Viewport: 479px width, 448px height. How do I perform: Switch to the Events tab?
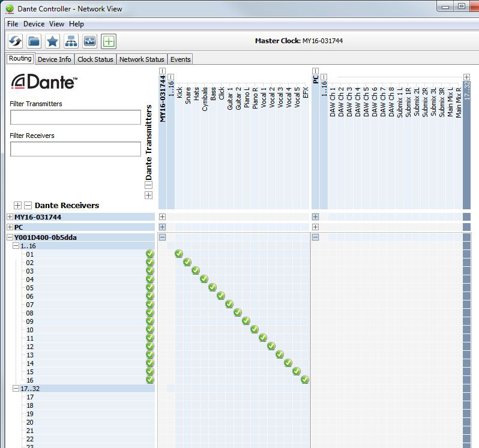(181, 59)
